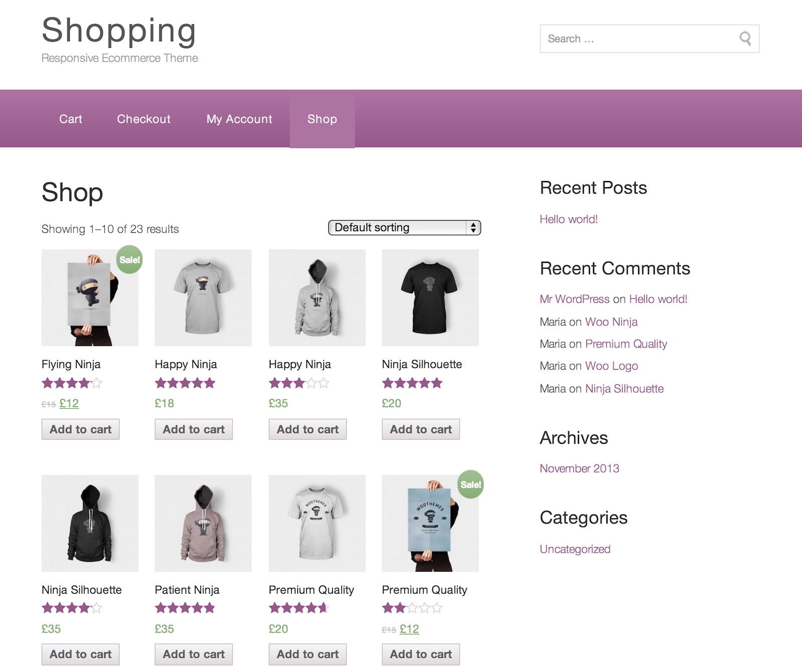Add the Flying Ninja poster to cart

point(80,429)
